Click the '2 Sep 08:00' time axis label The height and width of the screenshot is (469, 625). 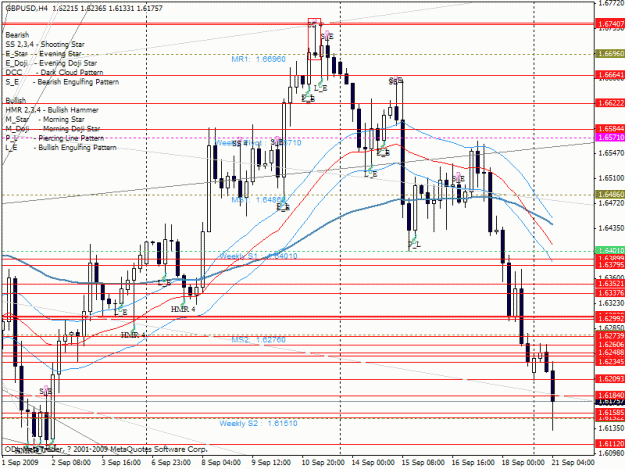tap(71, 463)
